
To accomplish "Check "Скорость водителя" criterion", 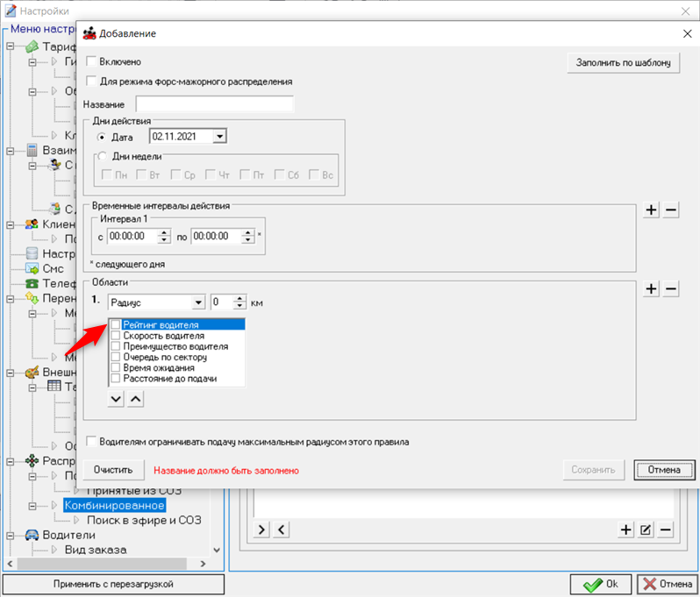I will [115, 335].
